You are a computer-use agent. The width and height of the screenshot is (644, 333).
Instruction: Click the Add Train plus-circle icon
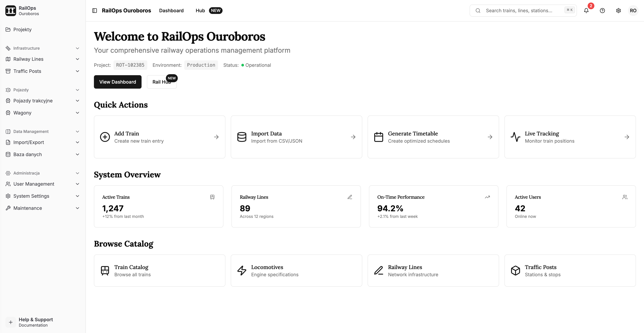[105, 137]
